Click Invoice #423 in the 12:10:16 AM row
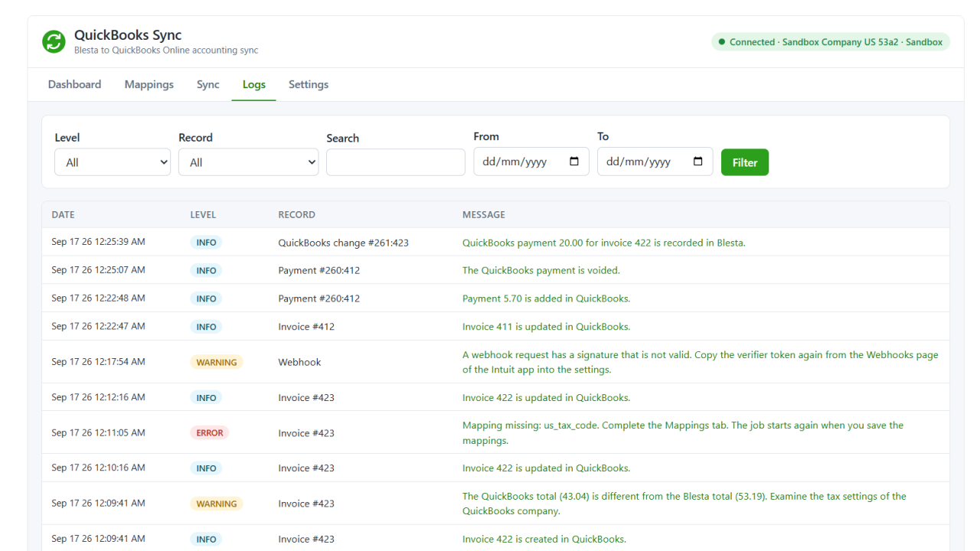The width and height of the screenshot is (980, 551). pos(306,468)
